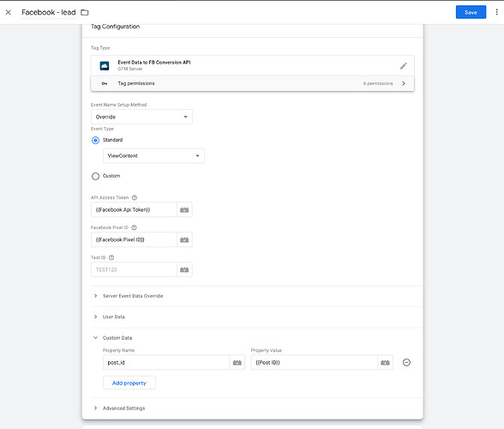504x429 pixels.
Task: Remove the post_id property row
Action: [406, 362]
